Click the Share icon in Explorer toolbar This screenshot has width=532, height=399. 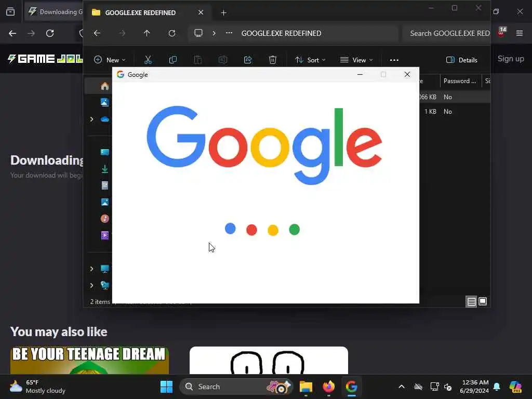248,60
